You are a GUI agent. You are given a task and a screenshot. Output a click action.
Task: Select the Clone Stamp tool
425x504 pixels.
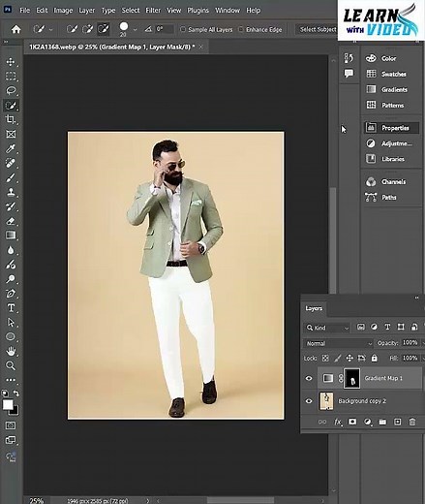coord(11,192)
